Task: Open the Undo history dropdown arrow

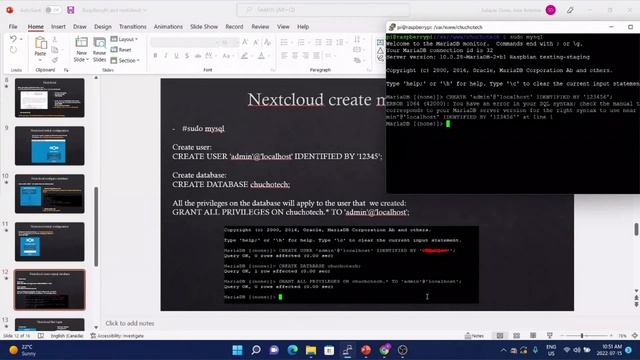Action: point(21,39)
